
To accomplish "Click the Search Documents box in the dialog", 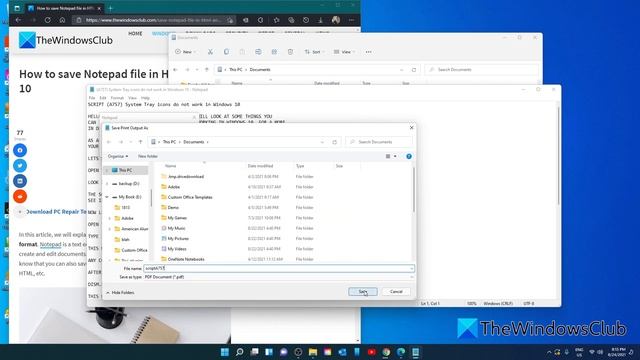I will point(379,142).
